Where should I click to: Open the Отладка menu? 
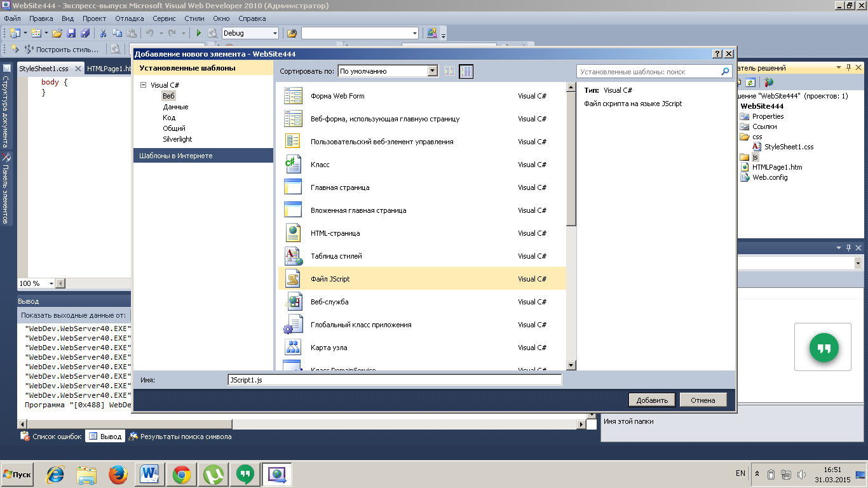[130, 18]
